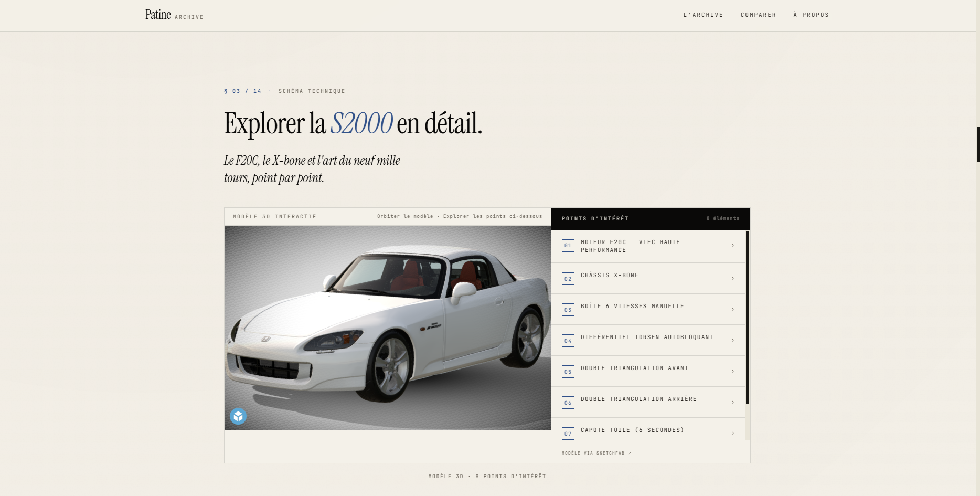Select Double triangulation avant label
980x496 pixels.
[x=634, y=368]
